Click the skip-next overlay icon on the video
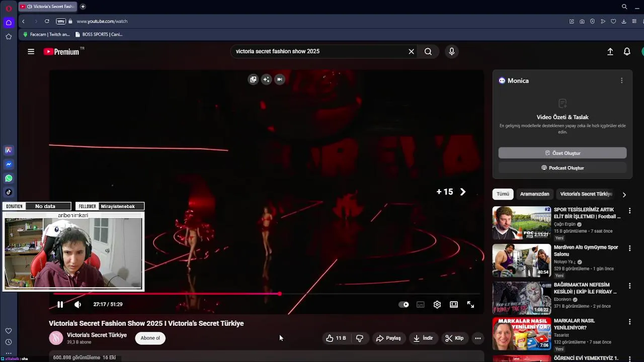This screenshot has width=644, height=362. coord(279,79)
